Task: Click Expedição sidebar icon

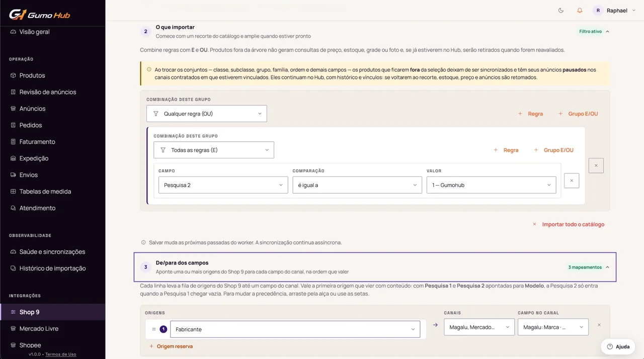Action: tap(13, 158)
